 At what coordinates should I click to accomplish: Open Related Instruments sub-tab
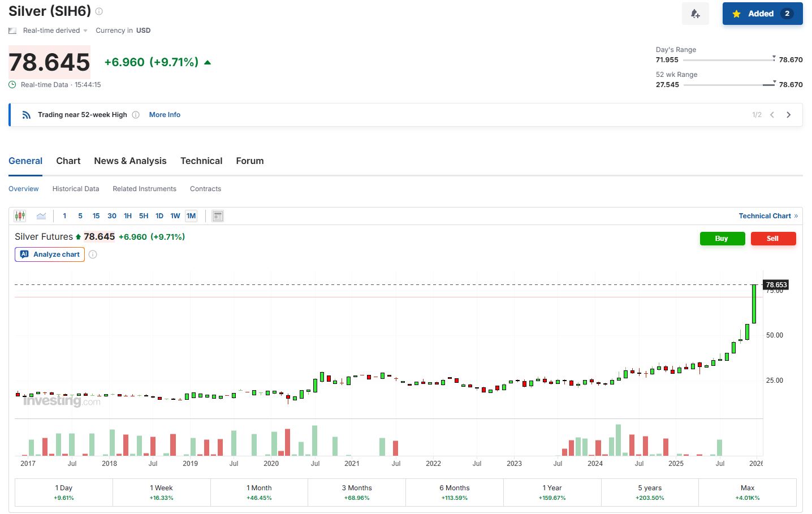144,189
